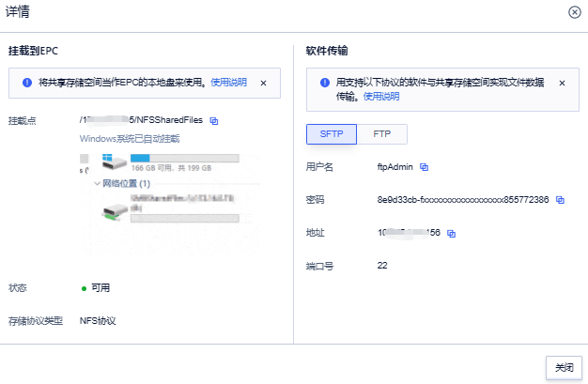Open 使用说明 link in the software transfer notice
The height and width of the screenshot is (384, 588).
click(x=381, y=96)
